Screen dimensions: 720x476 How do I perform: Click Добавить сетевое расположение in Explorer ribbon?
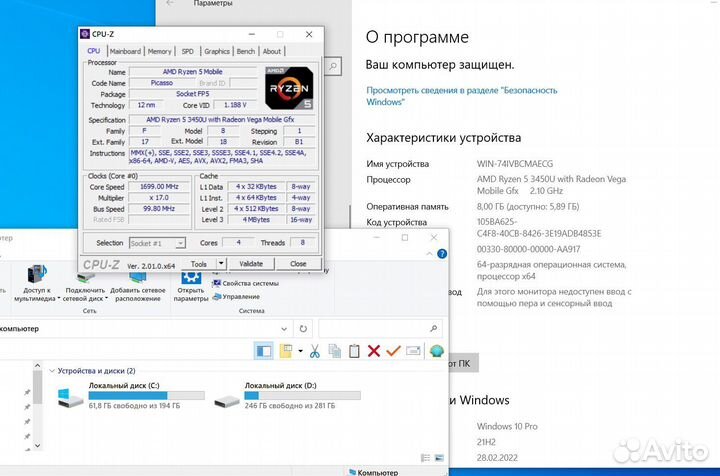[x=138, y=286]
